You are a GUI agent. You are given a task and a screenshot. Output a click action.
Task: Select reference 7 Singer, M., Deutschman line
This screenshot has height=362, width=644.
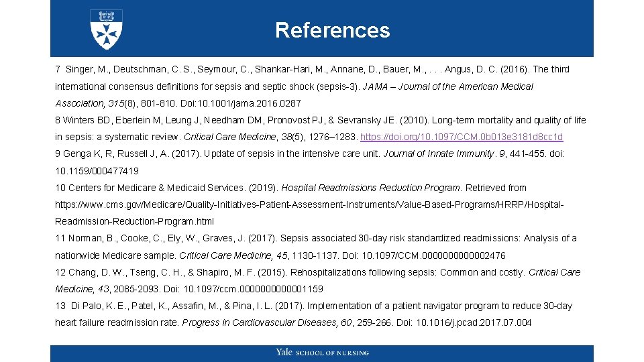(x=312, y=69)
